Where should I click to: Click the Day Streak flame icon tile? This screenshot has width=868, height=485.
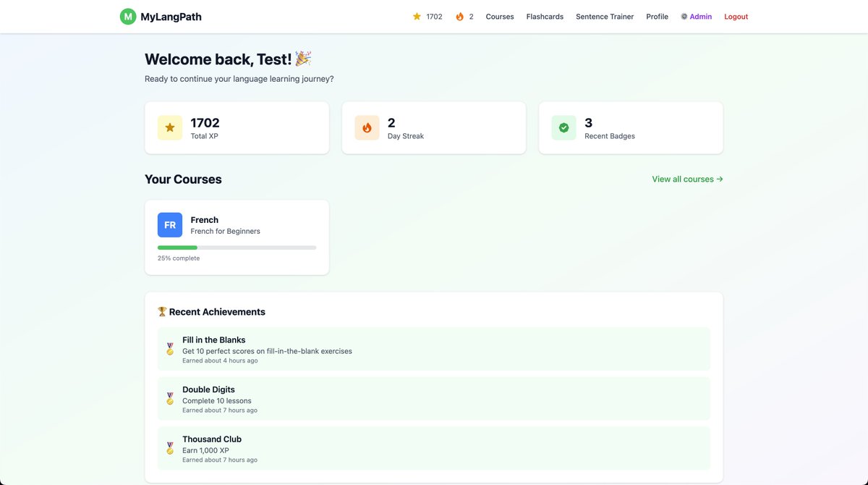pos(367,127)
